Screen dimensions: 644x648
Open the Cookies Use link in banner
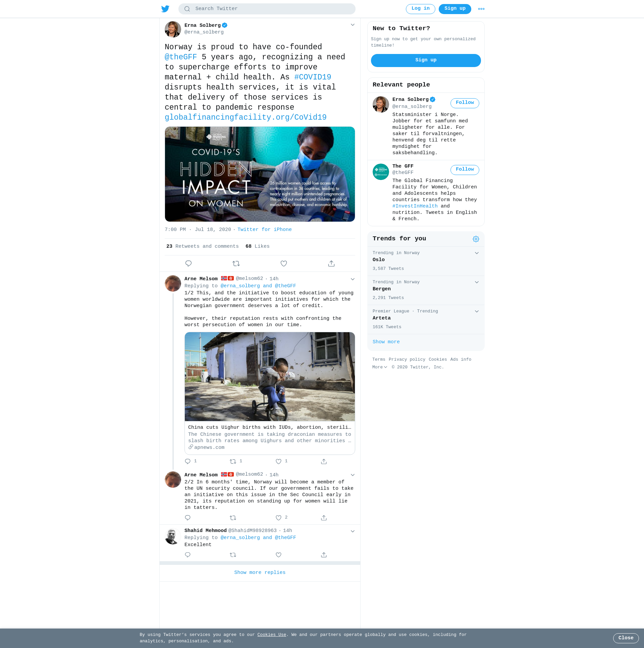(x=271, y=635)
